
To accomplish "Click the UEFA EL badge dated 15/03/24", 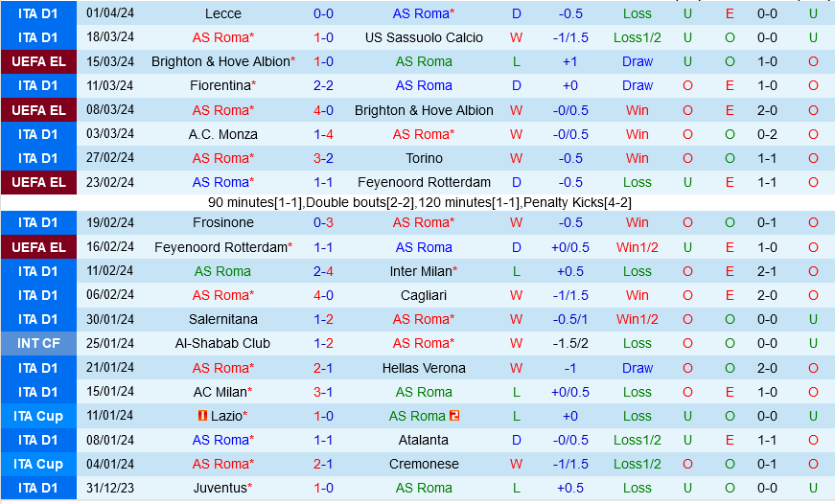I will (x=38, y=61).
